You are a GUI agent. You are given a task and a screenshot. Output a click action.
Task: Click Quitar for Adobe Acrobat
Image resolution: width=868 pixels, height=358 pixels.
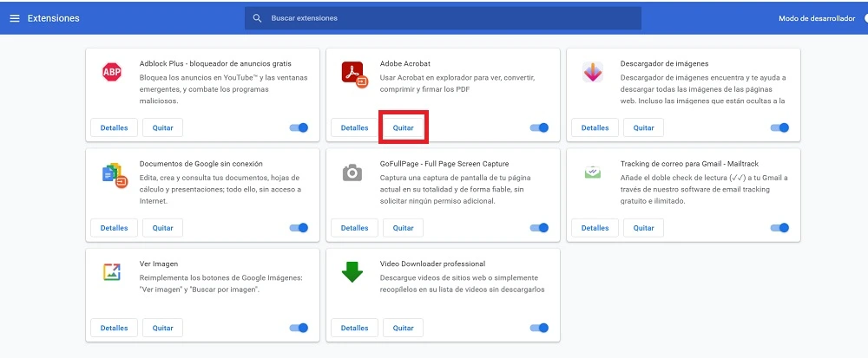click(x=403, y=127)
